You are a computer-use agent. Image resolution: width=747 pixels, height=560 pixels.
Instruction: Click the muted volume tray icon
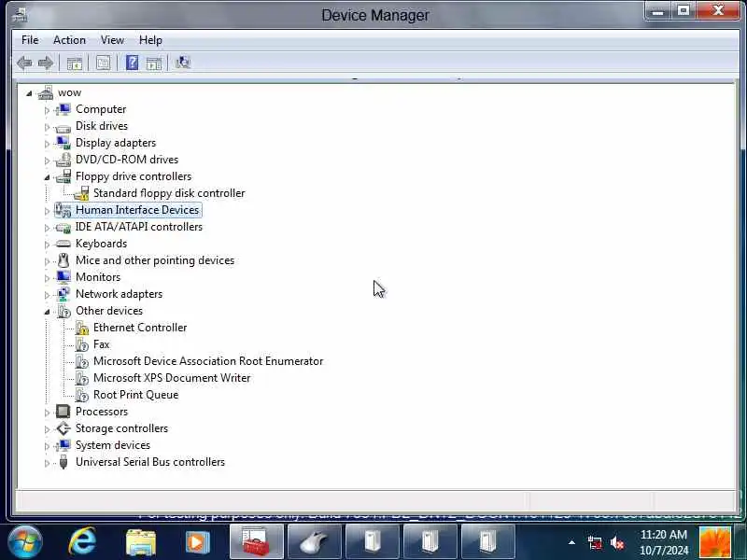coord(617,543)
